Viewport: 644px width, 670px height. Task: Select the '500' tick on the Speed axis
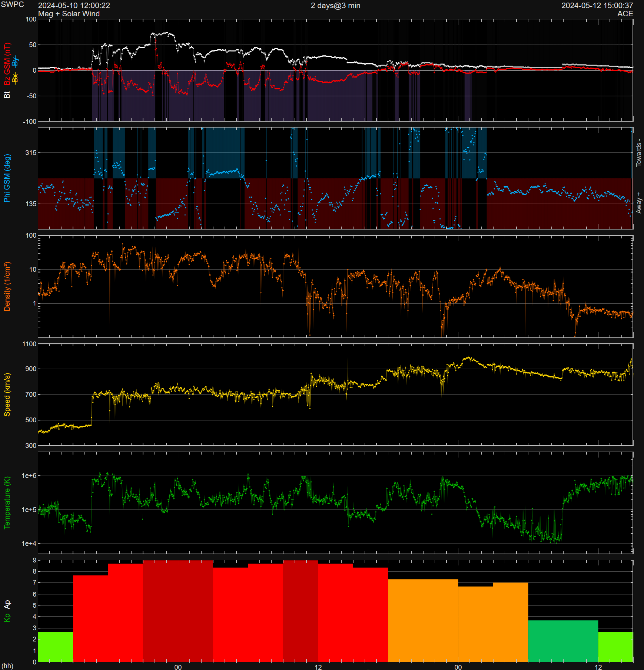31,420
